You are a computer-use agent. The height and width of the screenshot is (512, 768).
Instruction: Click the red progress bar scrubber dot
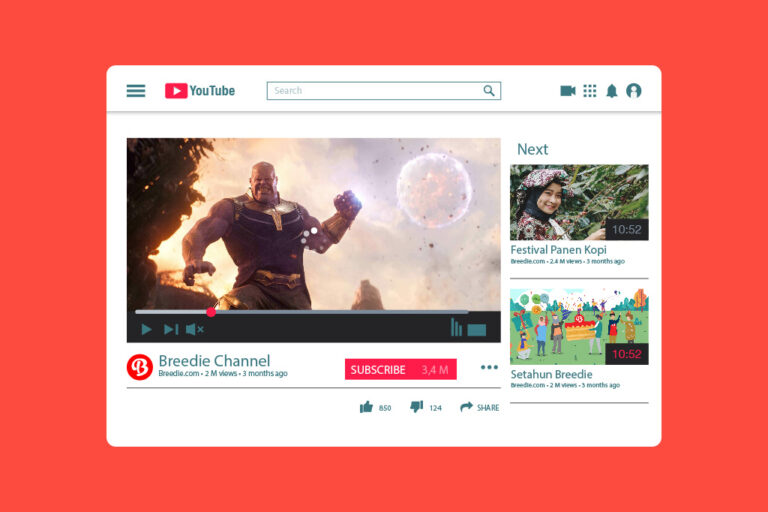[x=211, y=312]
